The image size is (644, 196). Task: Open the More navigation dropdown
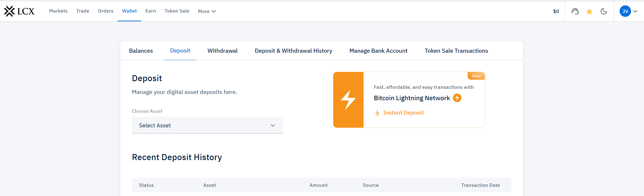pyautogui.click(x=207, y=11)
